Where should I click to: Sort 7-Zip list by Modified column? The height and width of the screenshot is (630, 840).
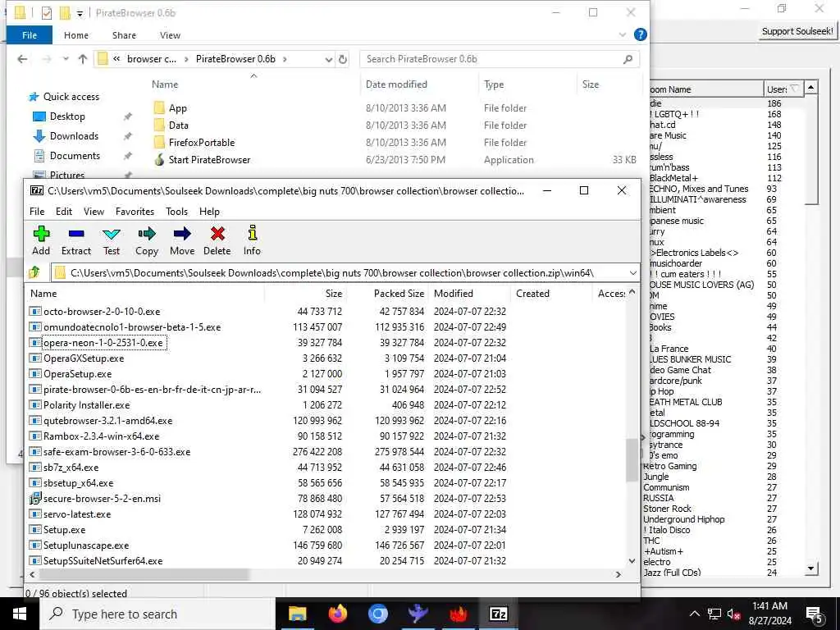(x=468, y=294)
